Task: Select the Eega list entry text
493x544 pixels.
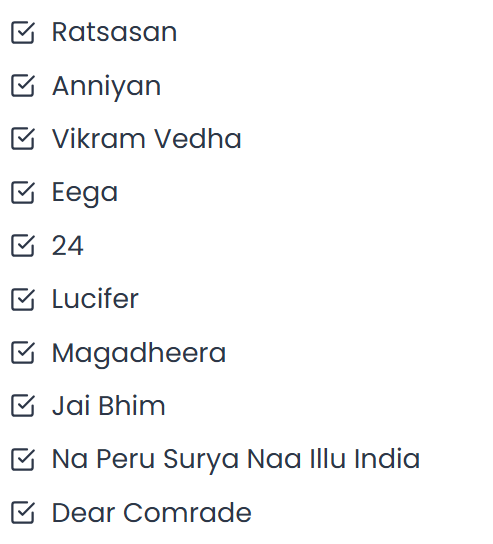Action: pos(85,194)
